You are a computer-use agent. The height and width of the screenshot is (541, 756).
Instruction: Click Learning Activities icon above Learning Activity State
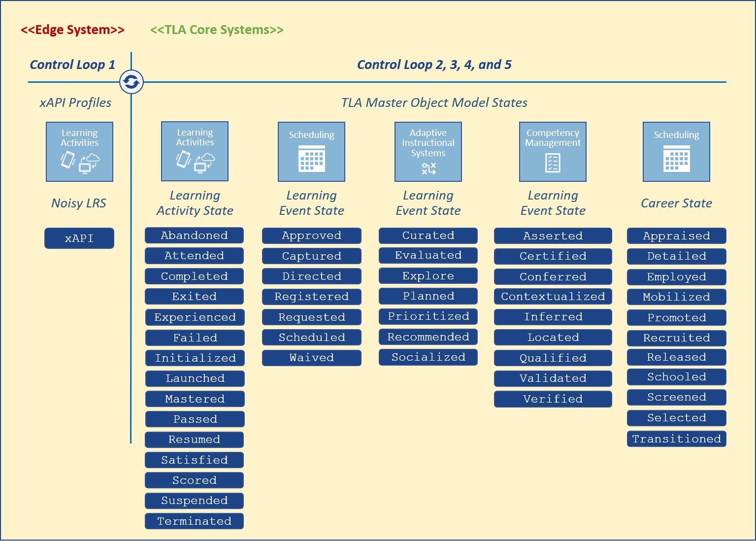click(x=195, y=151)
